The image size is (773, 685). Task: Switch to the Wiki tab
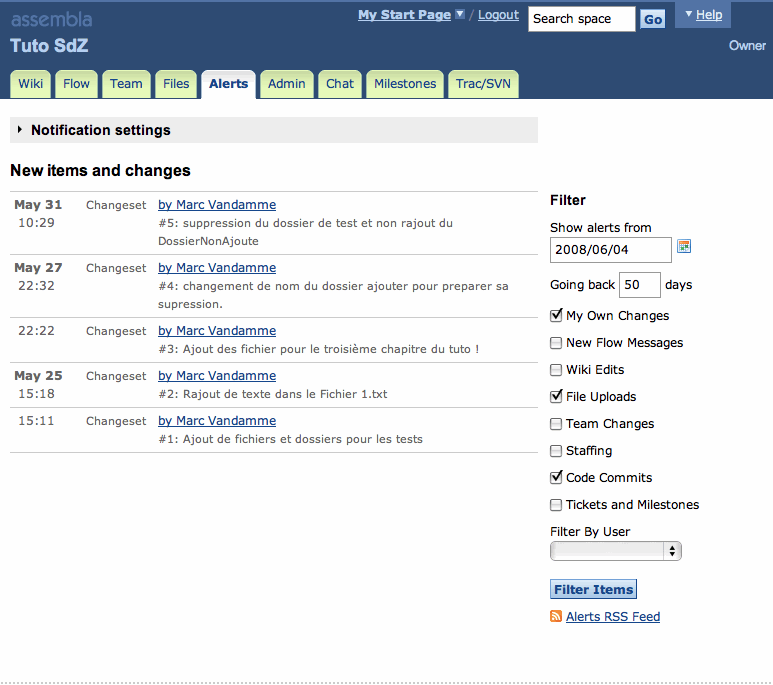pos(30,84)
